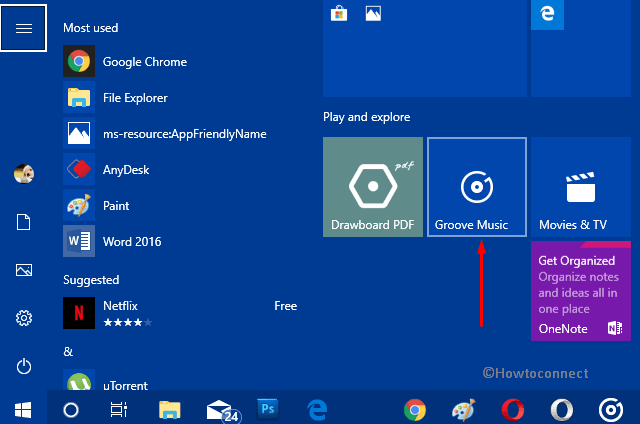
Task: Click the Windows Start button on the taskbar
Action: 23,410
